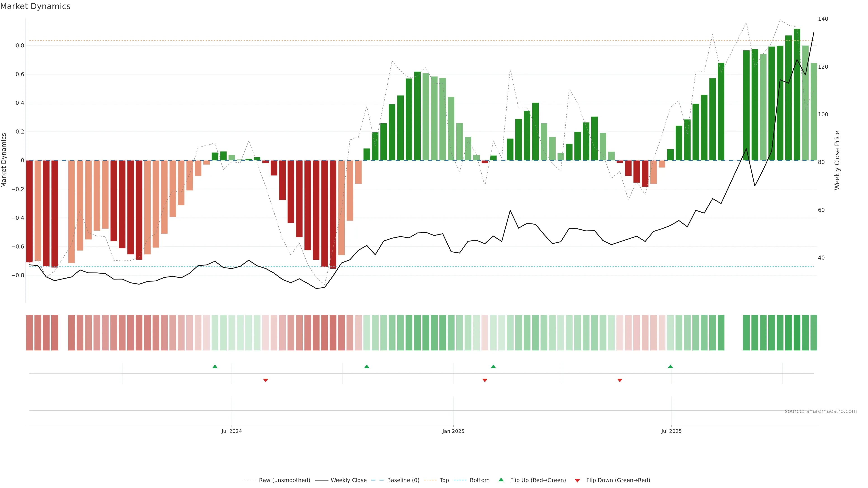Click the 140 tick on the right axis
The width and height of the screenshot is (868, 488).
point(823,19)
